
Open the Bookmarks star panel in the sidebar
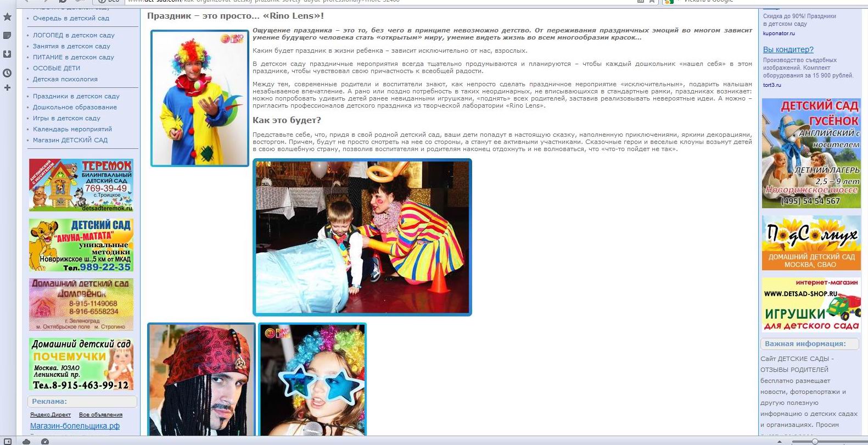tap(7, 17)
